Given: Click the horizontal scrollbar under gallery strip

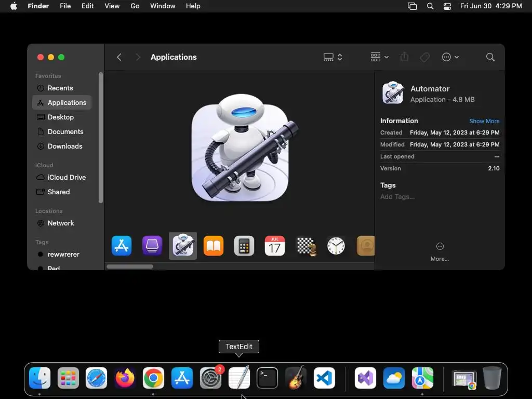Looking at the screenshot, I should tap(130, 267).
